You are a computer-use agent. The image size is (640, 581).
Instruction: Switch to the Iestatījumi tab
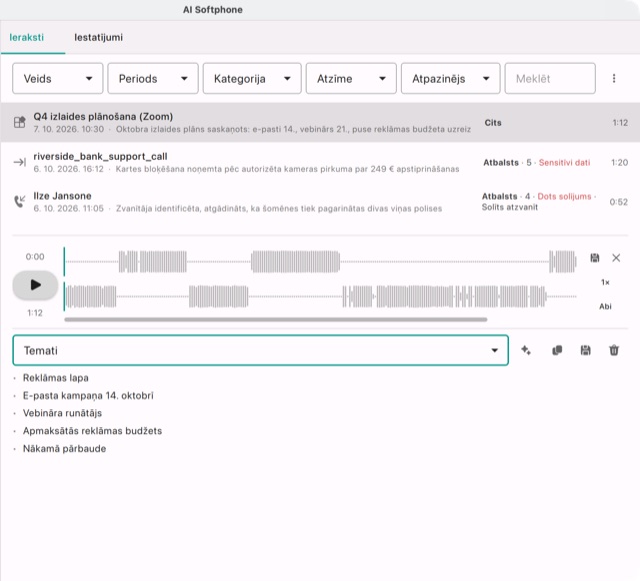point(98,37)
